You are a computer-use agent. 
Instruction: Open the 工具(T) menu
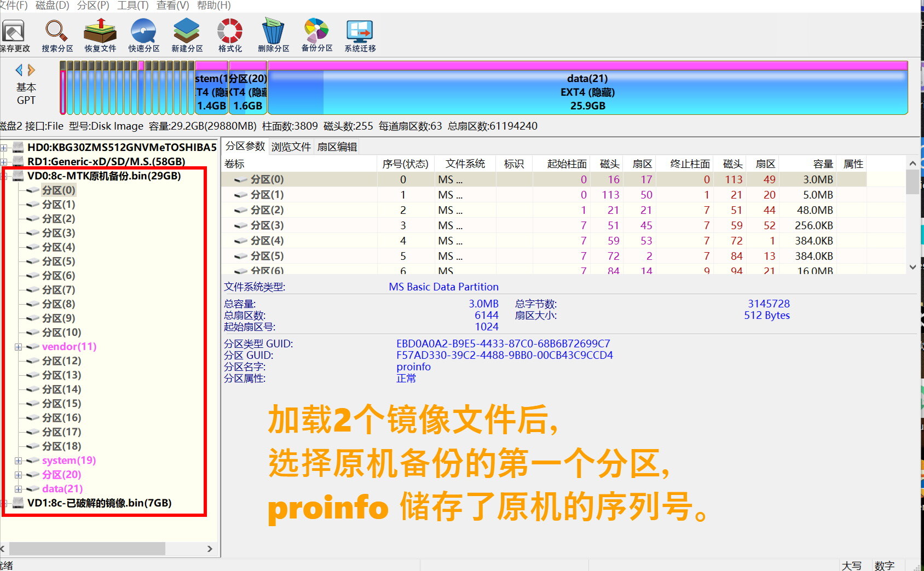132,5
